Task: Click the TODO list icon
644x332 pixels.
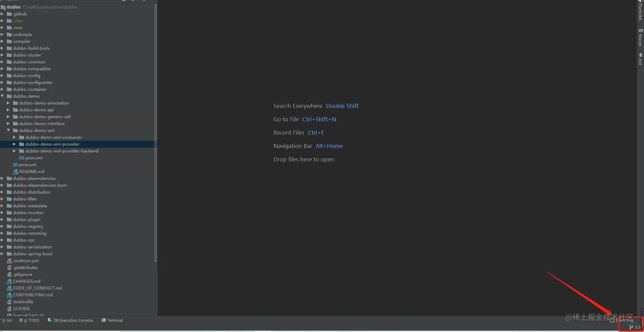Action: coord(21,321)
